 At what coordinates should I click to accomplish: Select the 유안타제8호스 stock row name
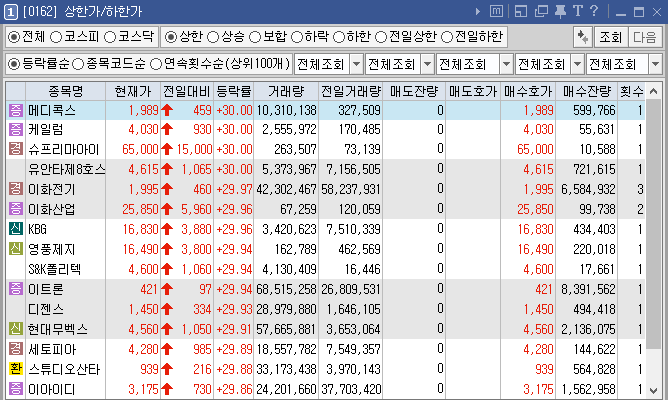66,169
